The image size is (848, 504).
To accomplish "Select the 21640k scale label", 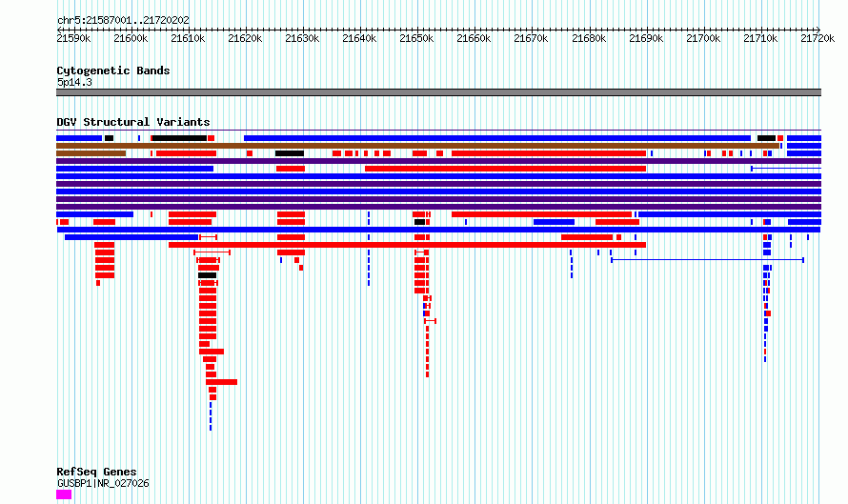I will tap(359, 38).
